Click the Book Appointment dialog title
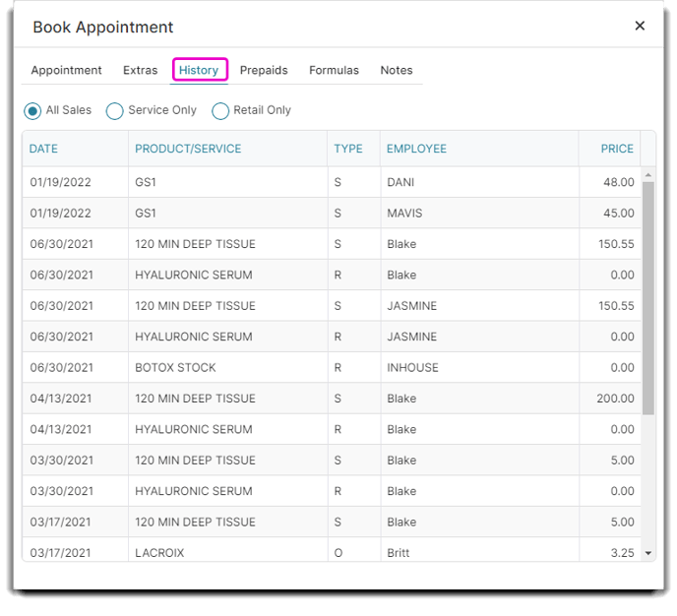Screen dimensions: 677x616 (102, 27)
